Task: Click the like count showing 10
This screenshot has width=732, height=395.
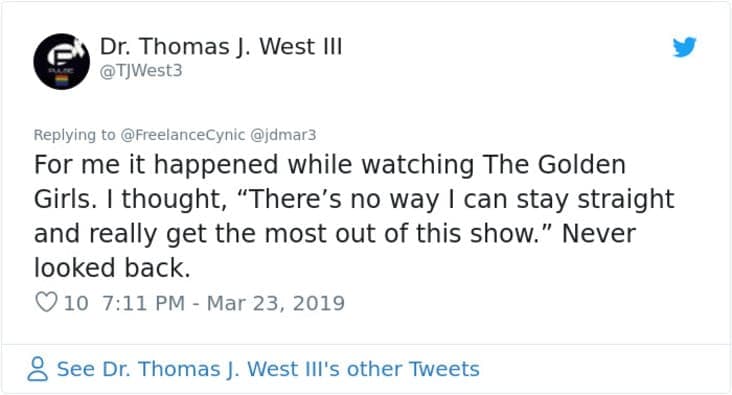Action: click(76, 303)
